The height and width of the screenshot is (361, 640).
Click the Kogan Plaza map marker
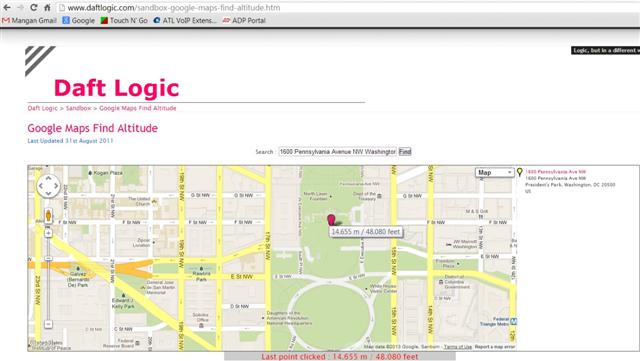point(90,173)
